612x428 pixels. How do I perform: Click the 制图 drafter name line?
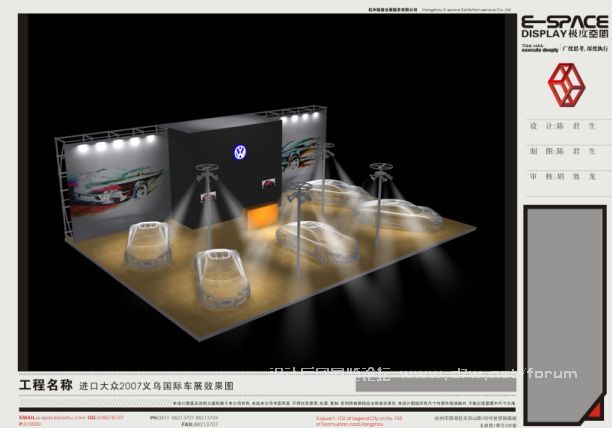pos(562,151)
